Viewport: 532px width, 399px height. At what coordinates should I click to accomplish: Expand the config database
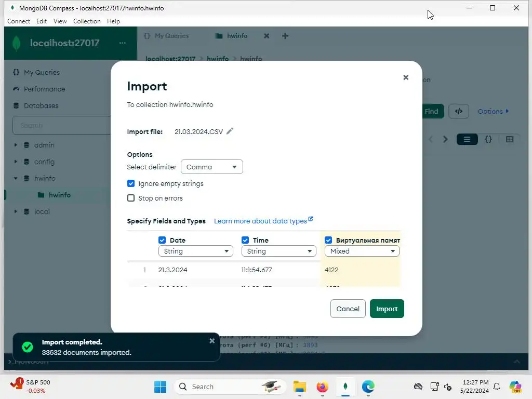[x=16, y=162]
